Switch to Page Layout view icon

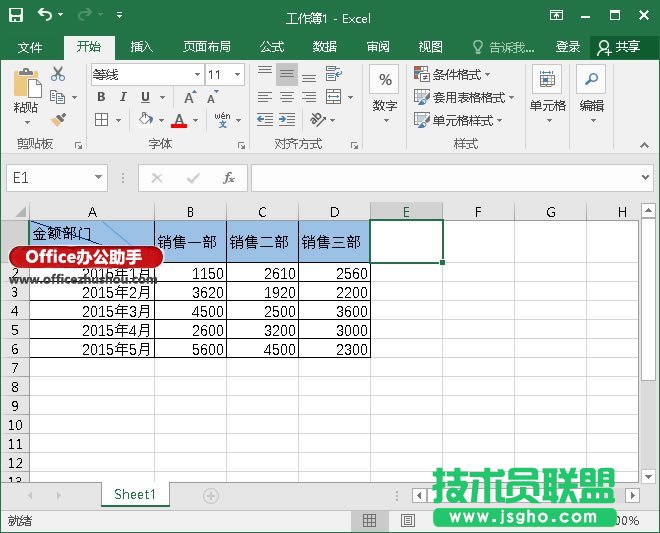[x=407, y=521]
